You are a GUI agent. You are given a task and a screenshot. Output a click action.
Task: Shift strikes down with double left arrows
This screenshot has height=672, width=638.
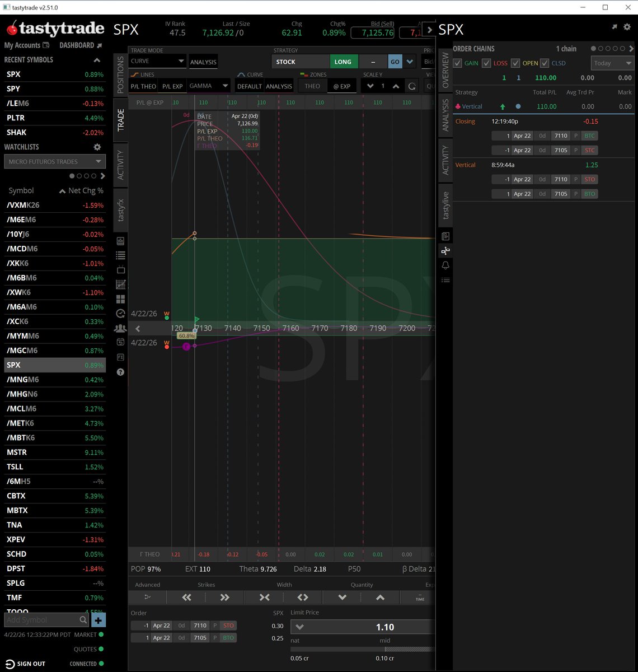pyautogui.click(x=186, y=598)
